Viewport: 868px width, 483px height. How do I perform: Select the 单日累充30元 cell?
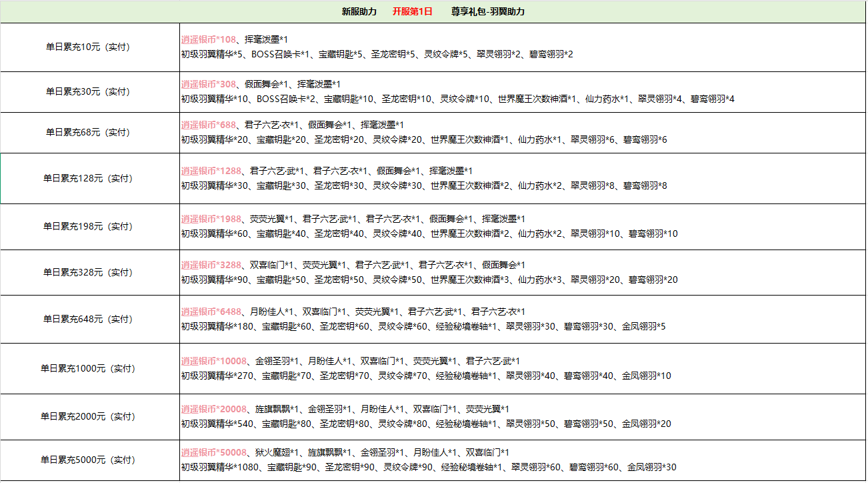[x=88, y=92]
